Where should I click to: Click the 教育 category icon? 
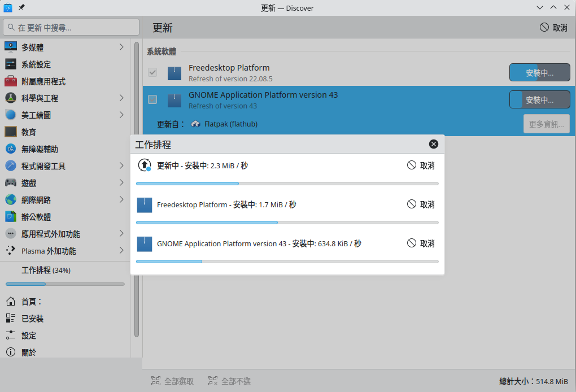click(11, 132)
